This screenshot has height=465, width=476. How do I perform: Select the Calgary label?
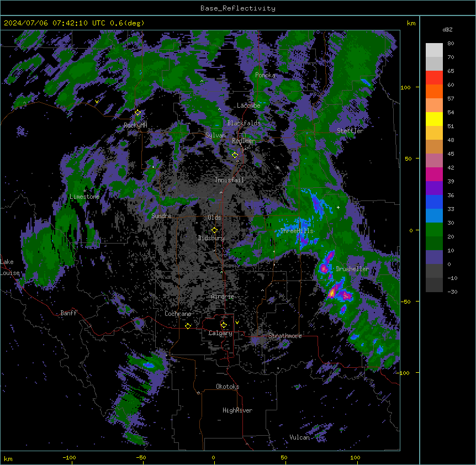tap(220, 333)
